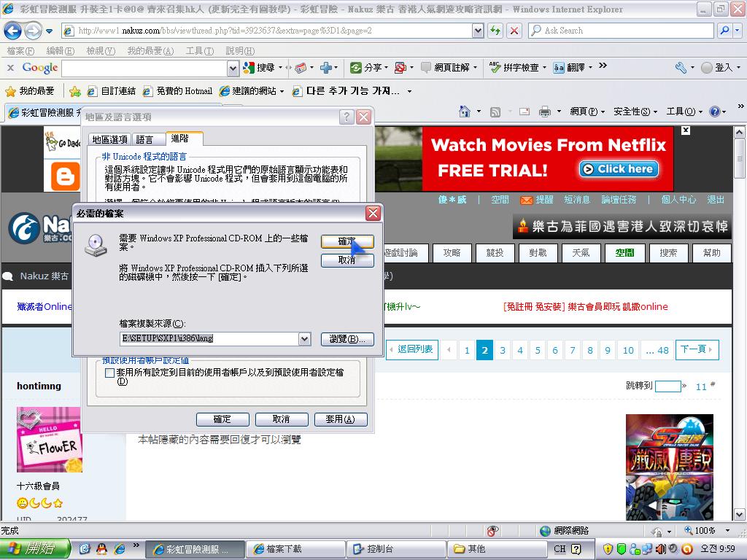Expand the suggested sites (建議的網站) dropdown
Screen dimensions: 747x560
tap(282, 91)
